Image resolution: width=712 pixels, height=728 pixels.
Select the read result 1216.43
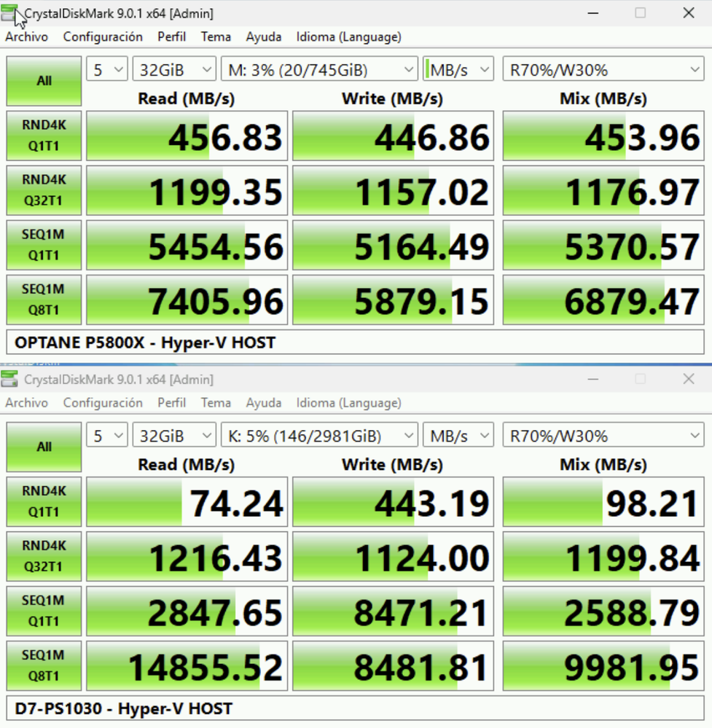click(187, 556)
